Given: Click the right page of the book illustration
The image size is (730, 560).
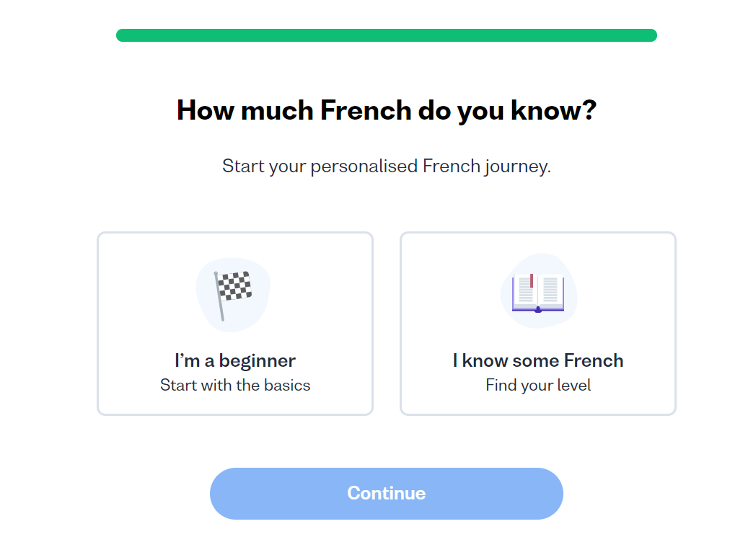Looking at the screenshot, I should pyautogui.click(x=551, y=292).
